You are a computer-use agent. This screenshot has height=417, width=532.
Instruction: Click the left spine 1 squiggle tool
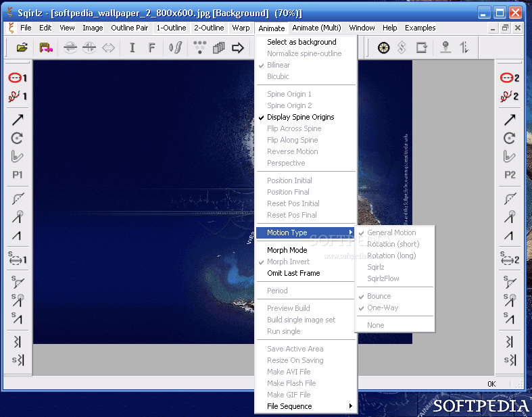pos(18,97)
